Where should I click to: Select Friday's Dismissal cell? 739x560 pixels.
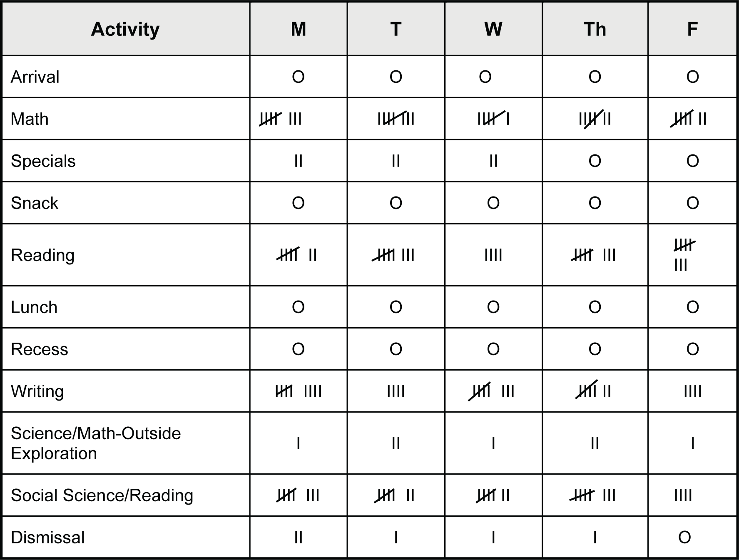pyautogui.click(x=684, y=538)
